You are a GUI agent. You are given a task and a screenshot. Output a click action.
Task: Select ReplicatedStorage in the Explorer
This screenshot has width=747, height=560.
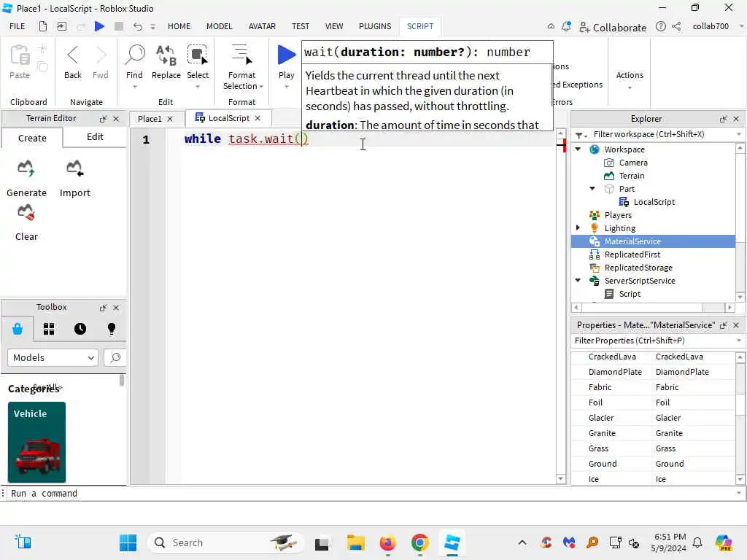coord(638,268)
